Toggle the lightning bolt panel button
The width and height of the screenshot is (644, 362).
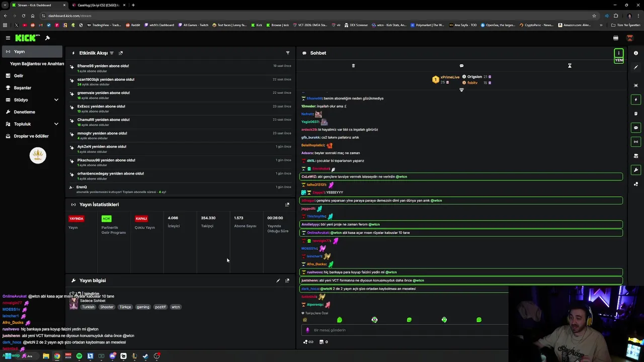pyautogui.click(x=636, y=100)
